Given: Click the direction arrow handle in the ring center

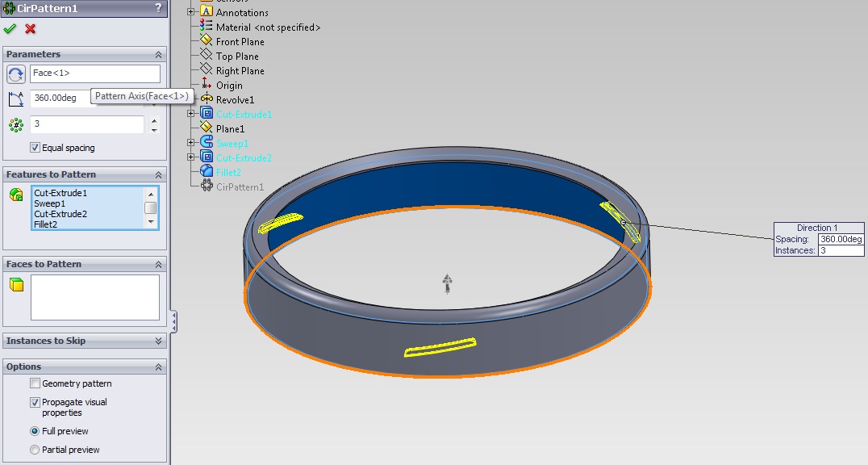Looking at the screenshot, I should tap(447, 283).
